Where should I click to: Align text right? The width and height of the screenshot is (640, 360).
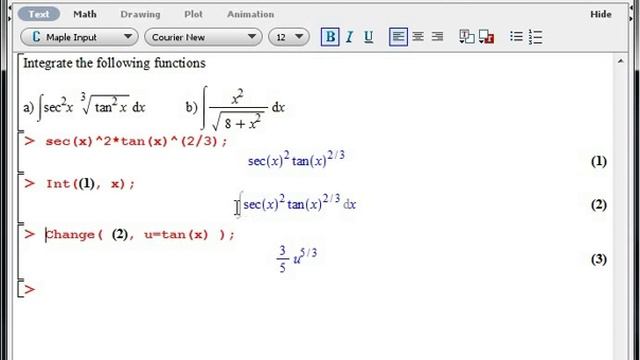click(x=437, y=37)
